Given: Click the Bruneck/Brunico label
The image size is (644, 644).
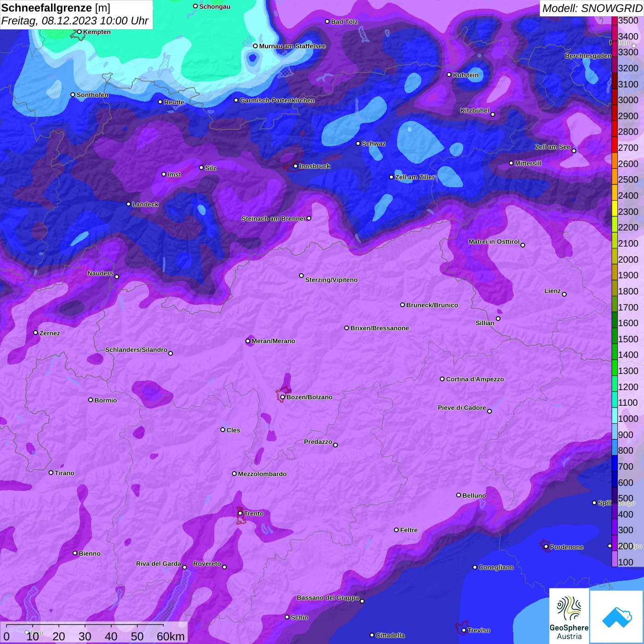Looking at the screenshot, I should (432, 305).
